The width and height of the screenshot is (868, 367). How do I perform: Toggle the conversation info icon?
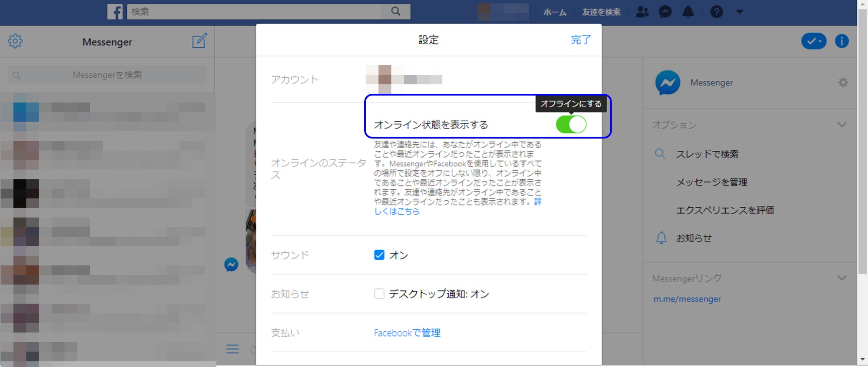(842, 41)
